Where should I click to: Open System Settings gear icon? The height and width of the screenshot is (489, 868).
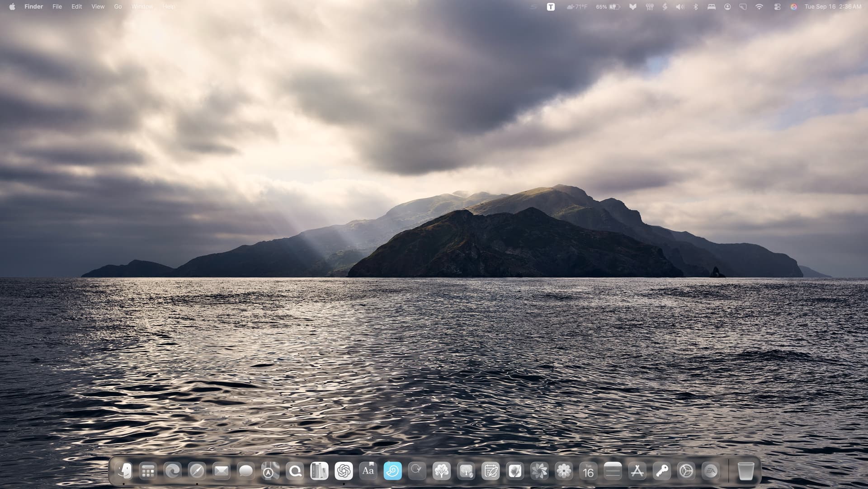[686, 471]
